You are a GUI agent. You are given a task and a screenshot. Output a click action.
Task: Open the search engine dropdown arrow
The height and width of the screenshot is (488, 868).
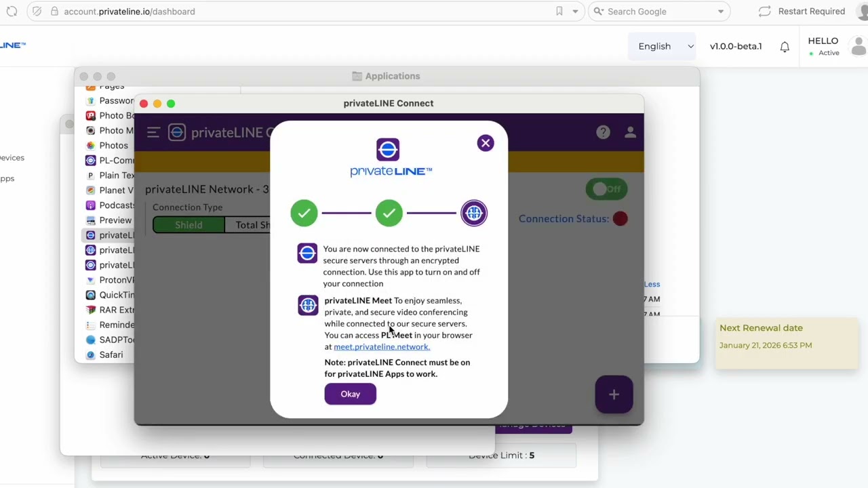click(x=721, y=12)
